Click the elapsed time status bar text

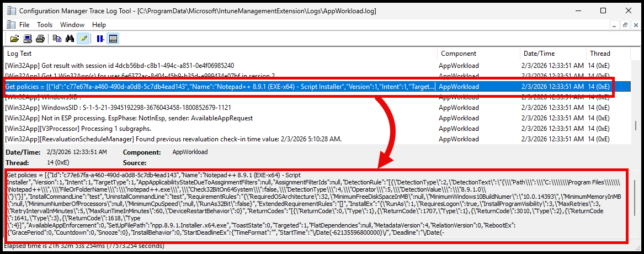(84, 246)
